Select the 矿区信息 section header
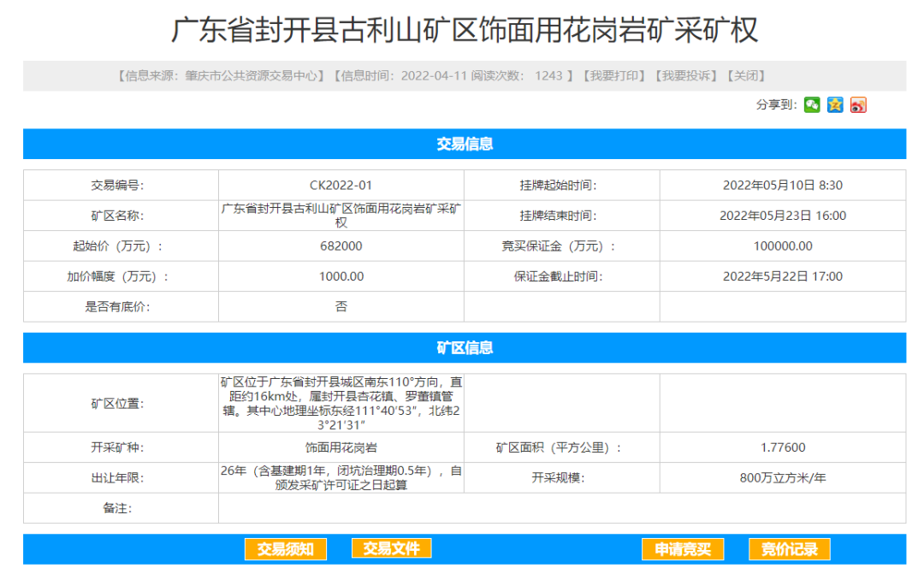The image size is (924, 574). coord(465,348)
